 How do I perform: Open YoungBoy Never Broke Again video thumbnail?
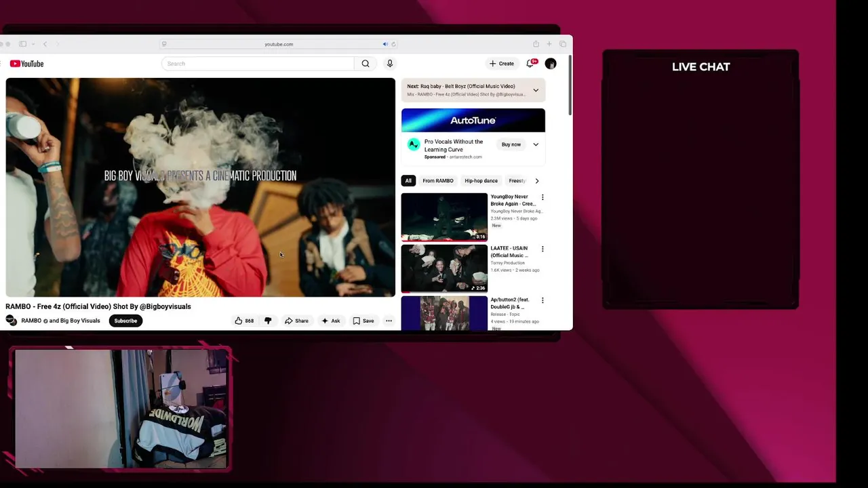tap(444, 217)
